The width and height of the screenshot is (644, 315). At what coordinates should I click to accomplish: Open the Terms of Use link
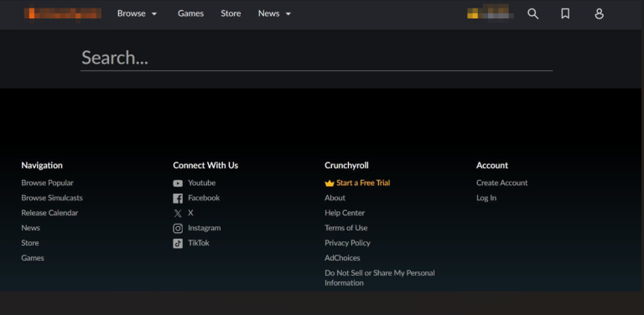345,228
